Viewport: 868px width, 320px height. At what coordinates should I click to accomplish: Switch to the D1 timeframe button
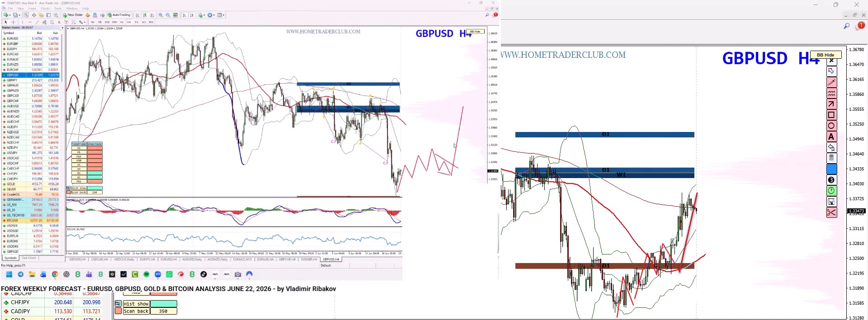(137, 22)
